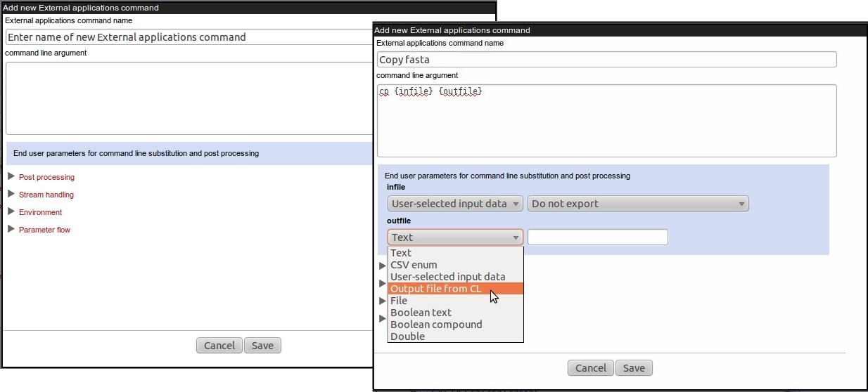The height and width of the screenshot is (392, 868).
Task: Save the left dialog
Action: (x=262, y=345)
